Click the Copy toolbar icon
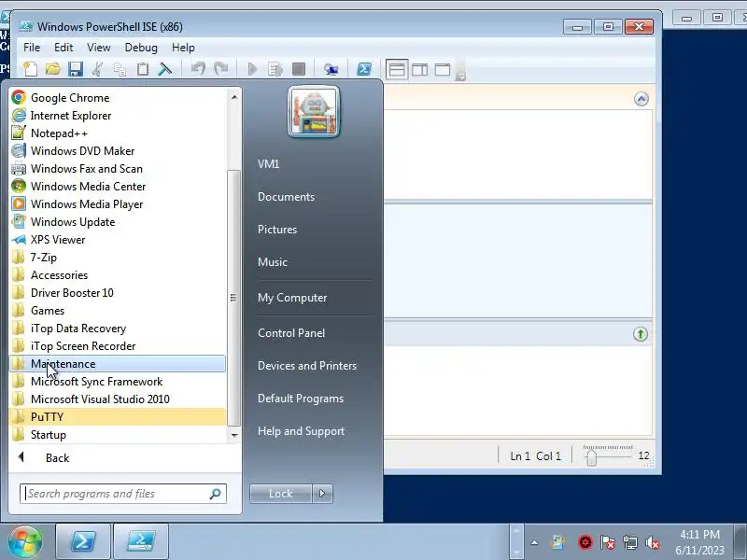This screenshot has height=560, width=747. (x=120, y=69)
